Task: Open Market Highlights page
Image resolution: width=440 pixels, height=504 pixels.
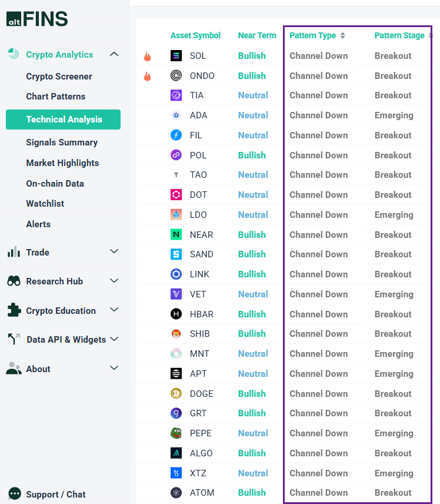Action: tap(62, 163)
